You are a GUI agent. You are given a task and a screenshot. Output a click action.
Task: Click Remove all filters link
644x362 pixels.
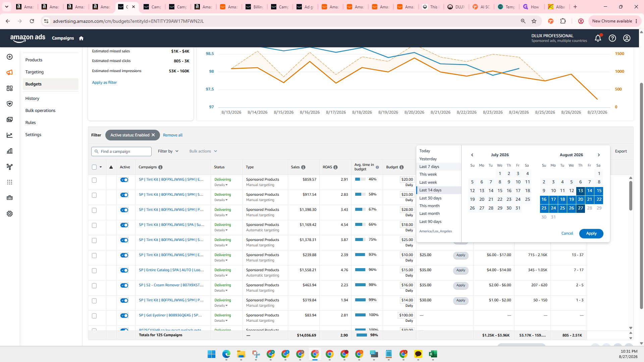pyautogui.click(x=173, y=135)
